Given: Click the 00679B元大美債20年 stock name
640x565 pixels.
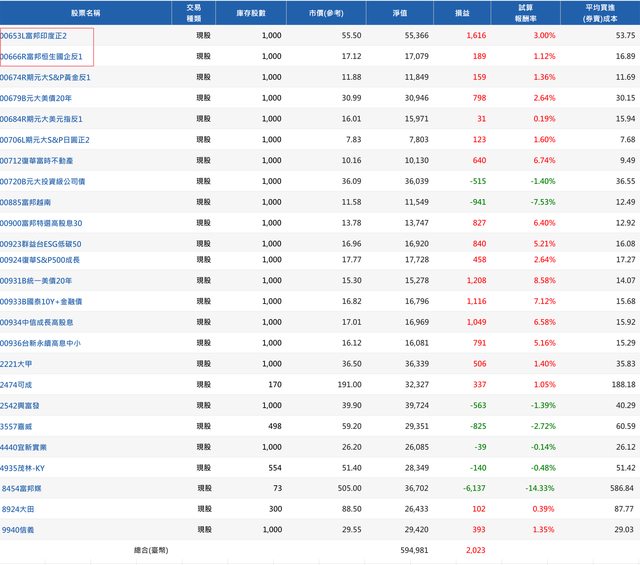Looking at the screenshot, I should coord(36,97).
